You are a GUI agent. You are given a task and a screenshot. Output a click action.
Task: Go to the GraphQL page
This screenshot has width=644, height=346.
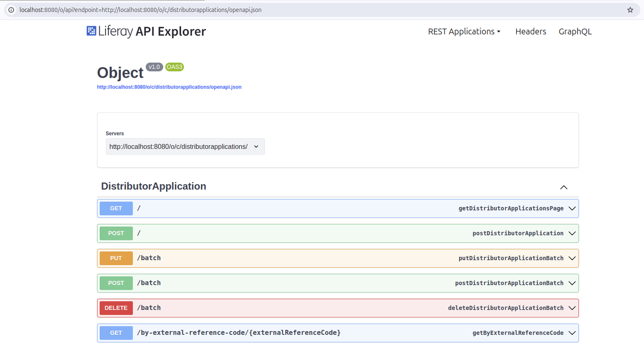tap(575, 31)
